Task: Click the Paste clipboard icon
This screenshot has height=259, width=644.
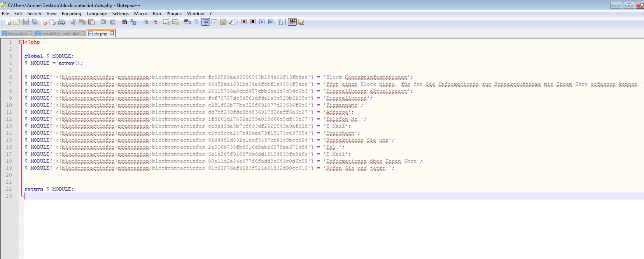Action: click(91, 22)
